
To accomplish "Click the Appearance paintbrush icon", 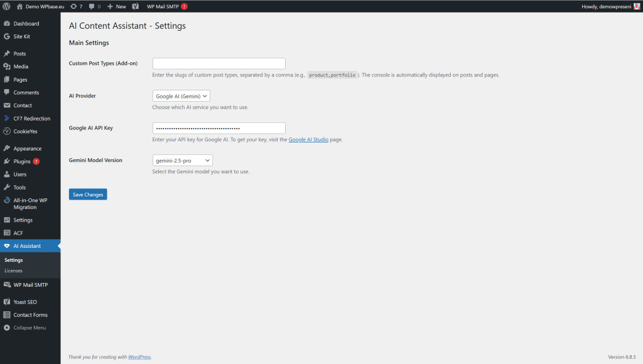I will coord(6,148).
